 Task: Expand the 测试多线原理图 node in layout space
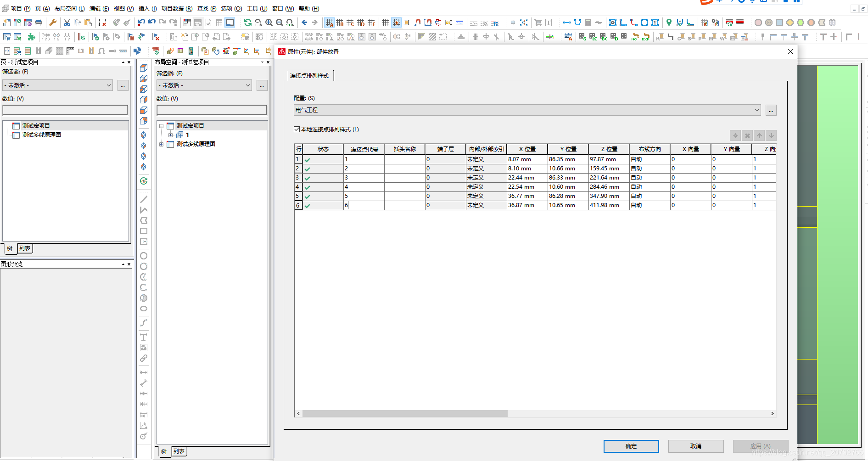point(161,144)
